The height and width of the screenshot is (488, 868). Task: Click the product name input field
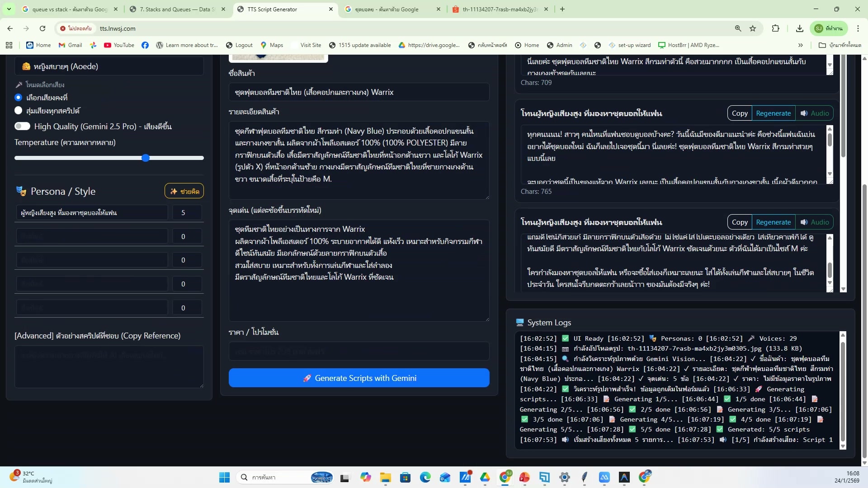tap(359, 92)
